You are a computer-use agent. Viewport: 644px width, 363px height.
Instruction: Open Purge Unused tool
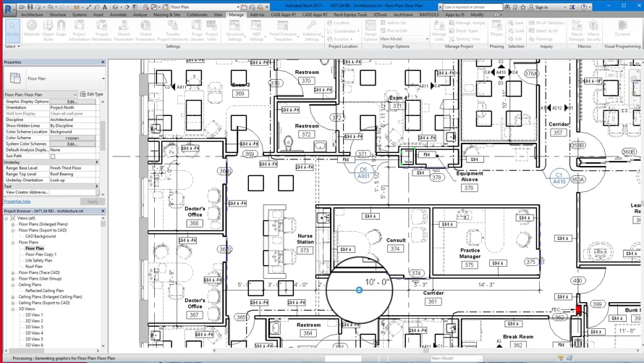coord(197,30)
